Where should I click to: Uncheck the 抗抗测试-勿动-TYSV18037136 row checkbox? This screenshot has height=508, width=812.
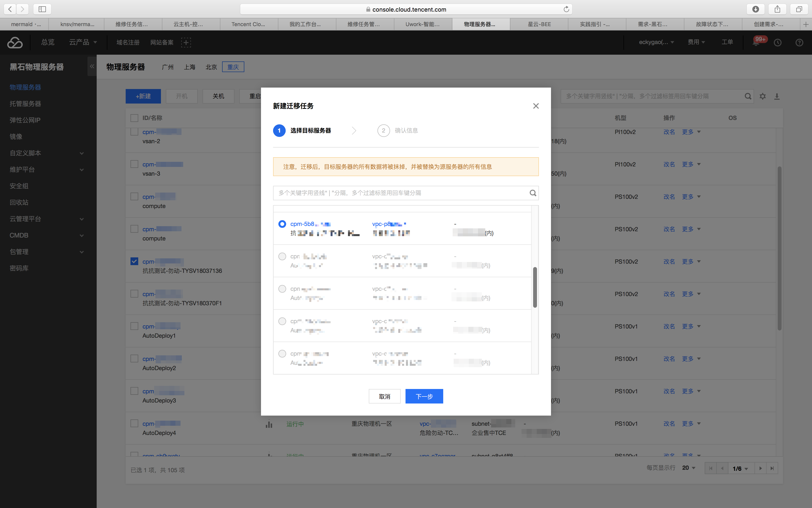134,261
